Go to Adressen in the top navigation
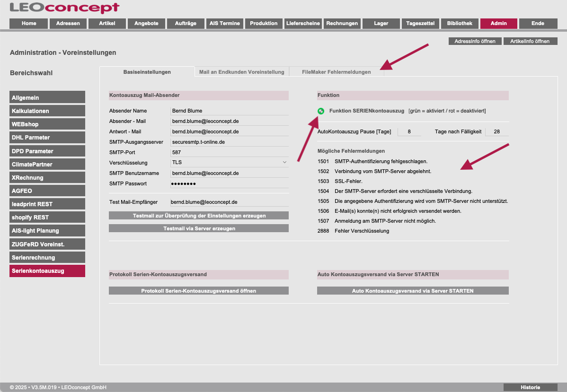The height and width of the screenshot is (392, 567). 68,24
